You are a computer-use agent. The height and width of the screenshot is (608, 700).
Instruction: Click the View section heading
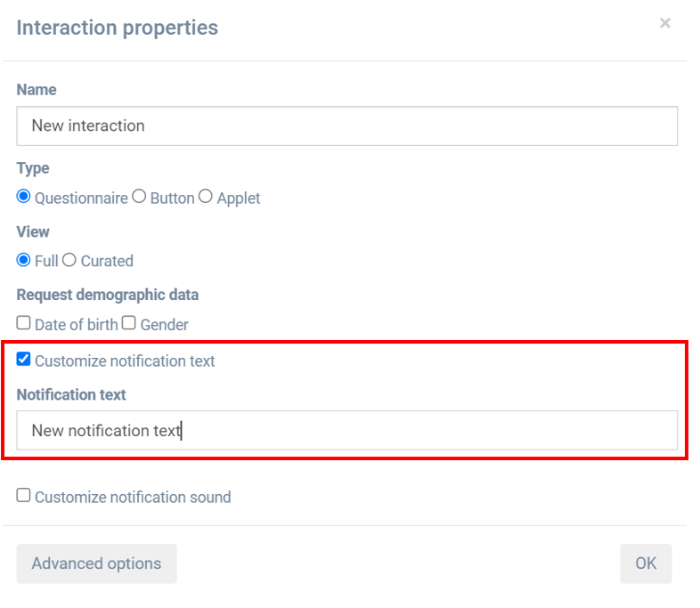(33, 231)
